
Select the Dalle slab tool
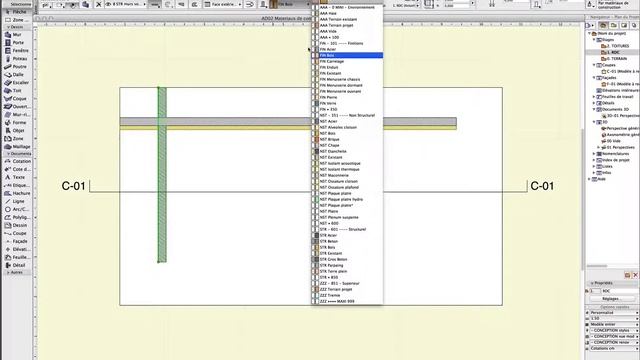tap(16, 75)
